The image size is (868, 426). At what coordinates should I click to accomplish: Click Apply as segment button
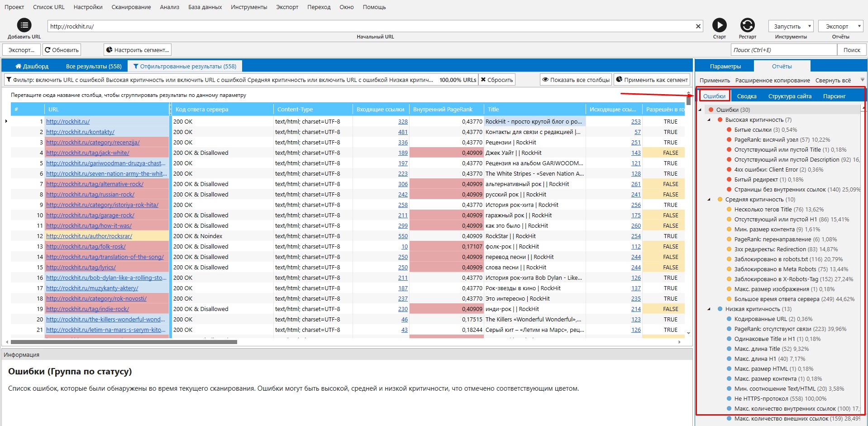click(x=652, y=80)
